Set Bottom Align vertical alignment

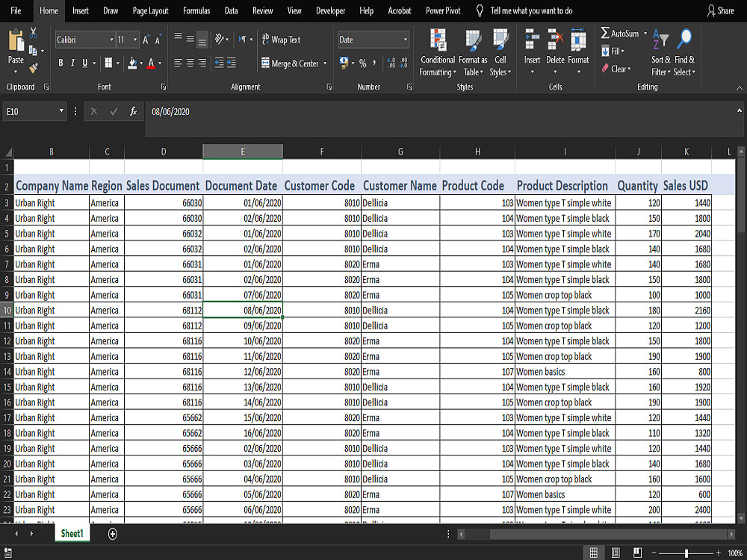[x=202, y=39]
